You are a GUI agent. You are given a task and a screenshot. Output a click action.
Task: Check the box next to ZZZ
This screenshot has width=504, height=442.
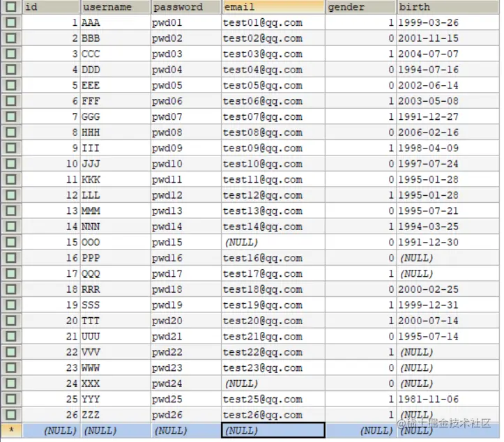(x=11, y=415)
